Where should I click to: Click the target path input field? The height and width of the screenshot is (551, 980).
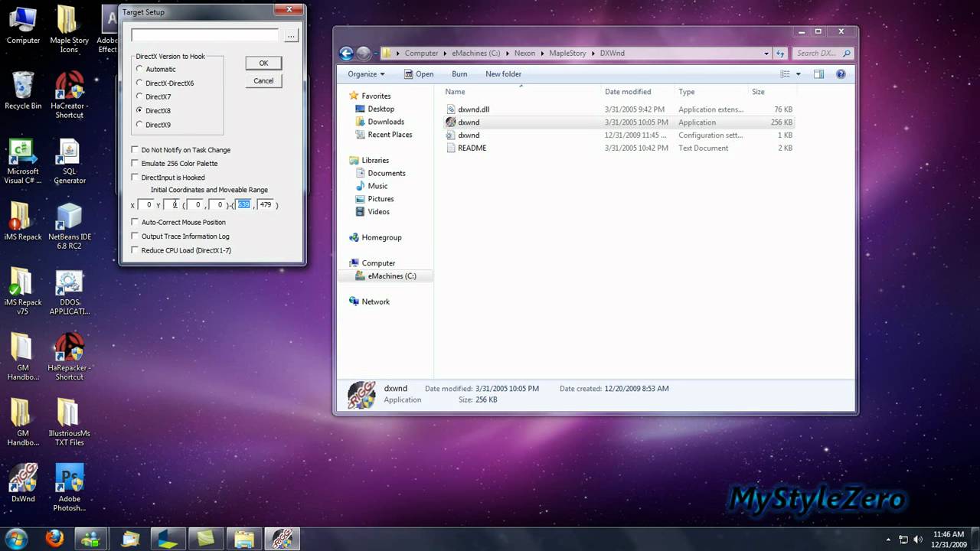(x=205, y=35)
